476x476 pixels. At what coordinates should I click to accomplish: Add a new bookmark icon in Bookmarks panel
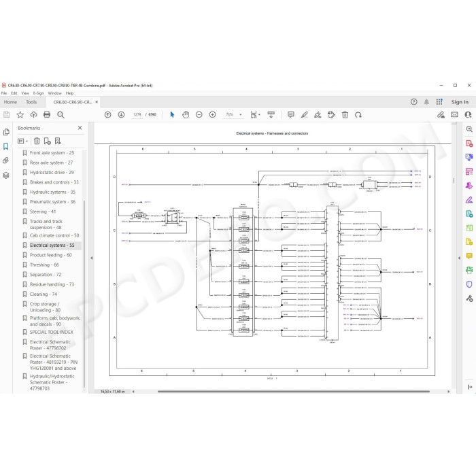click(47, 141)
